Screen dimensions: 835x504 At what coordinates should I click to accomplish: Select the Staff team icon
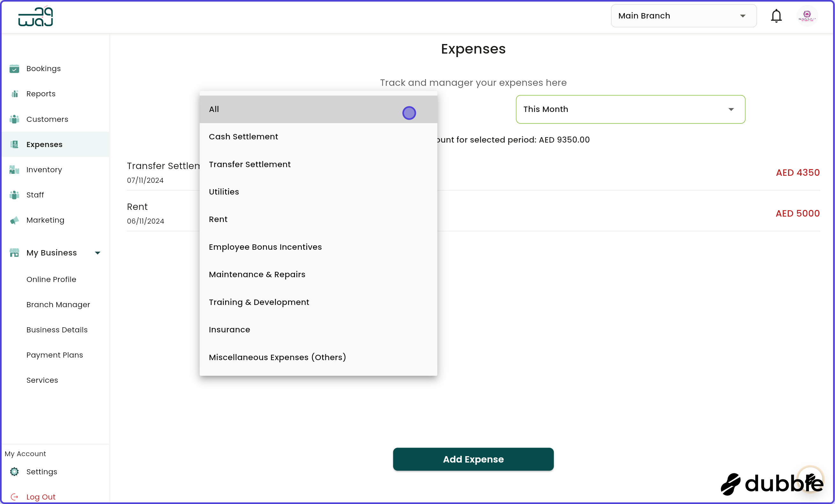click(x=14, y=195)
